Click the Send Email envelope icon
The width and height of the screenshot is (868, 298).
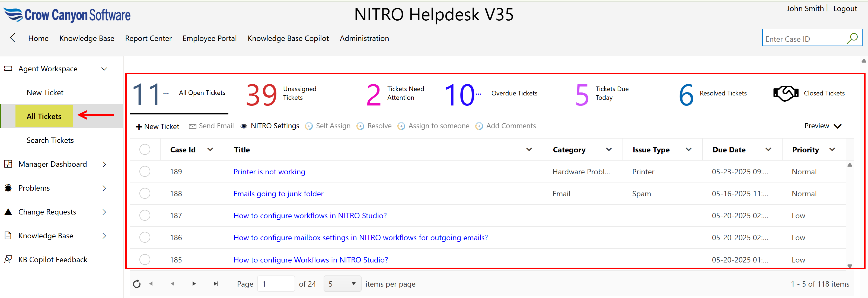pos(193,126)
